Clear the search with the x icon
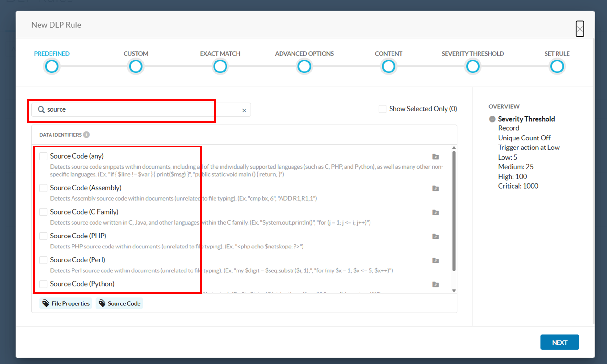The height and width of the screenshot is (364, 607). pyautogui.click(x=244, y=110)
